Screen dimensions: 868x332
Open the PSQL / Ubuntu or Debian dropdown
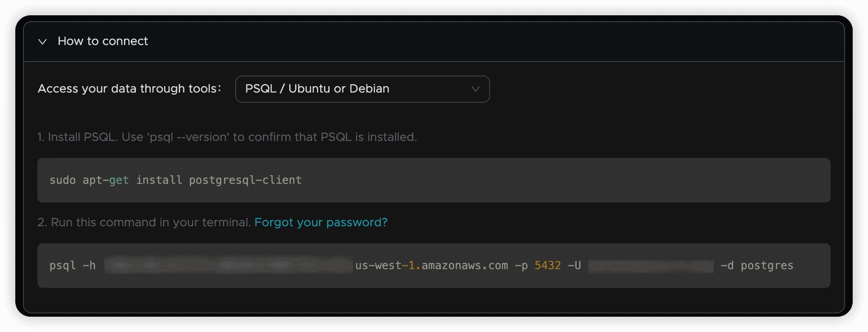362,89
